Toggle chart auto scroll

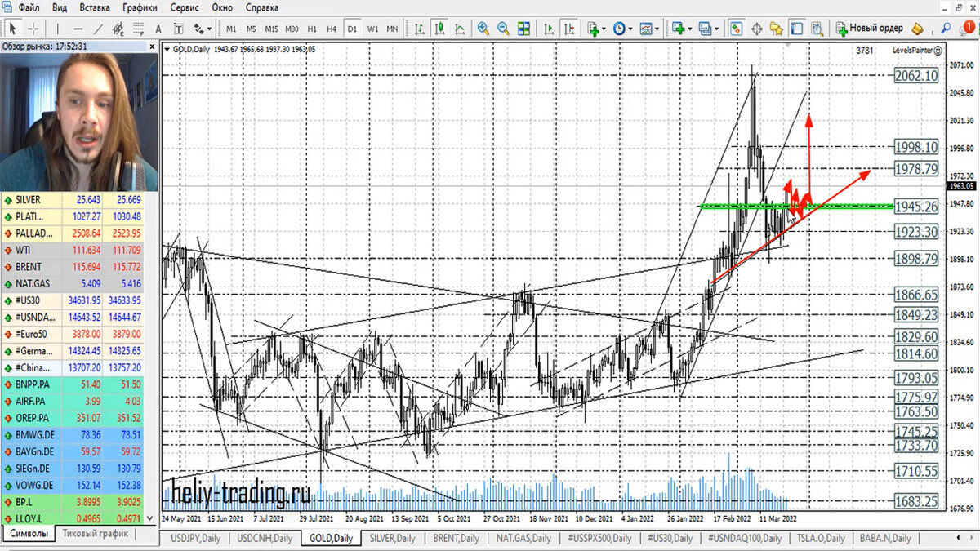549,29
